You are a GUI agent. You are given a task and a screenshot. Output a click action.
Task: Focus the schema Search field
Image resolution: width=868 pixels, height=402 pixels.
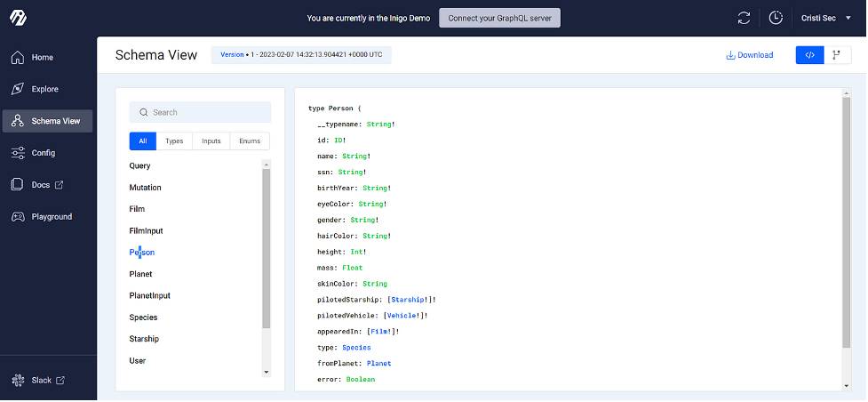pyautogui.click(x=201, y=112)
